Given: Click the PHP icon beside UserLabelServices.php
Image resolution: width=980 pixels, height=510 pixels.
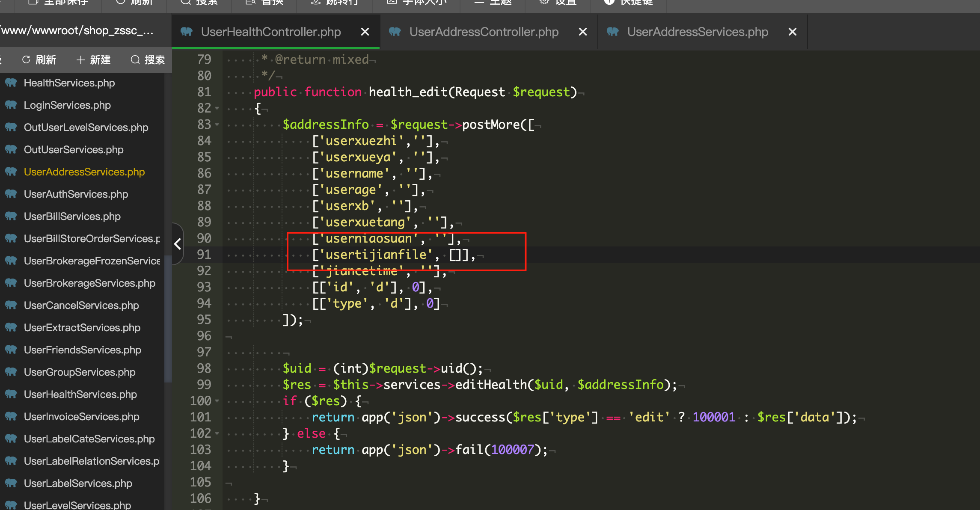Looking at the screenshot, I should point(11,483).
